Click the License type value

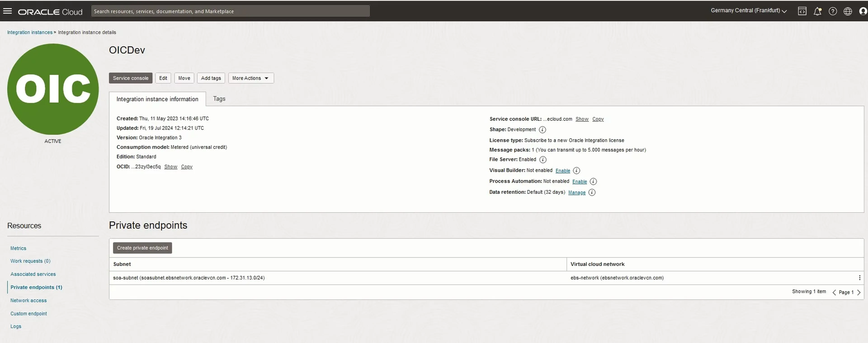[x=574, y=140]
